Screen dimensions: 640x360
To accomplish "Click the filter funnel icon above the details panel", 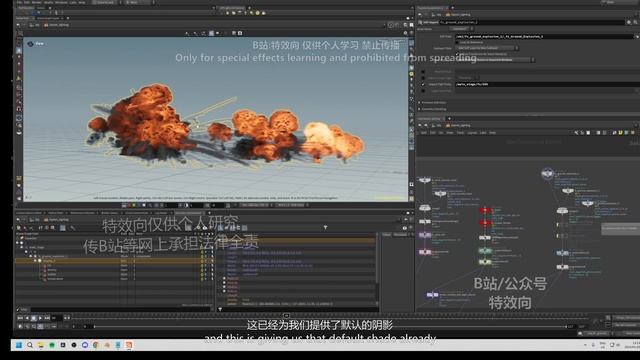I will click(x=325, y=227).
